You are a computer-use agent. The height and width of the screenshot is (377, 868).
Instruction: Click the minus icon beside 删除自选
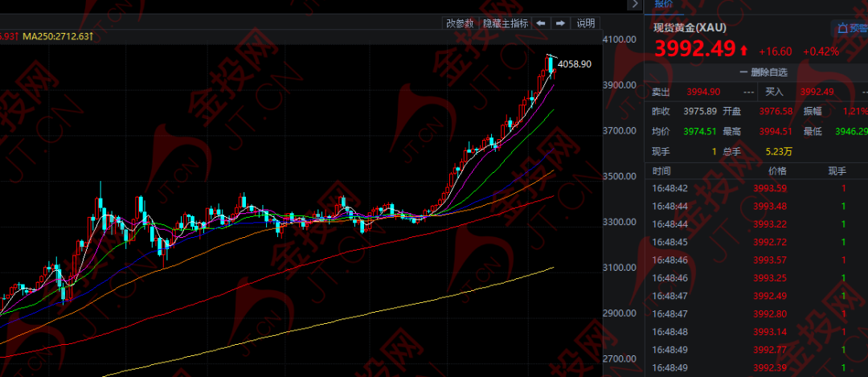coord(743,72)
